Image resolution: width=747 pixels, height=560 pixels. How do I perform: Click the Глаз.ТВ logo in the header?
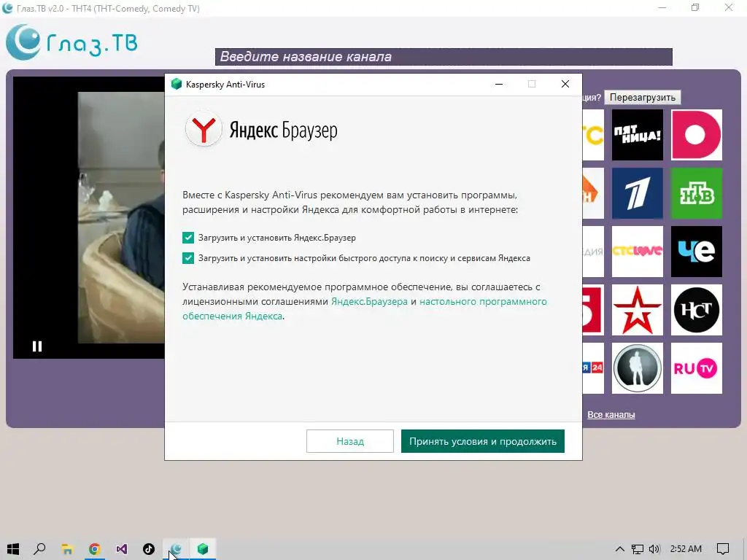click(x=71, y=42)
